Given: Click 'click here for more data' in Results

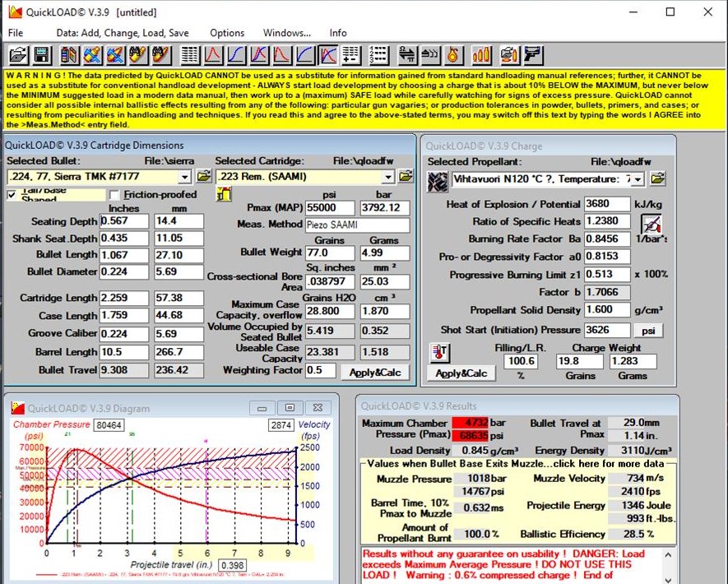Looking at the screenshot, I should 608,463.
